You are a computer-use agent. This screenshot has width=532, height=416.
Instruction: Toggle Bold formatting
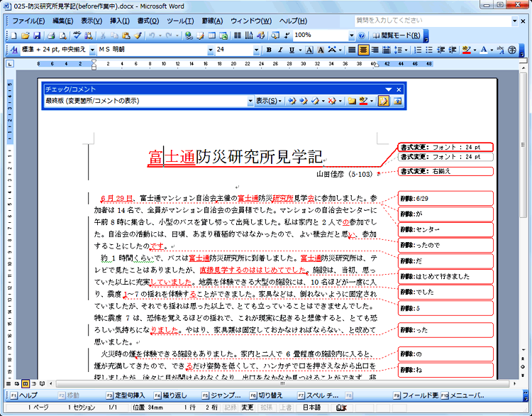tap(269, 50)
